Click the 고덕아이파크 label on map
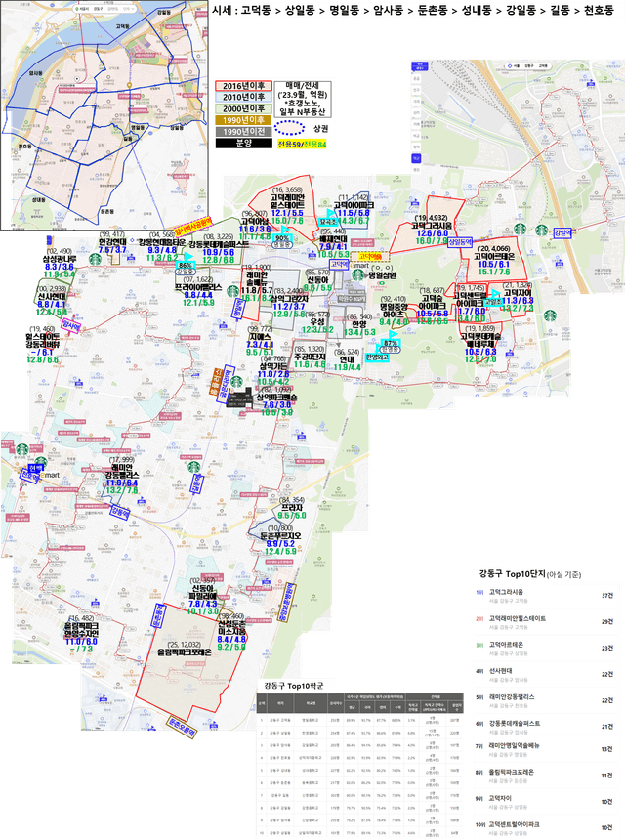 click(x=354, y=205)
